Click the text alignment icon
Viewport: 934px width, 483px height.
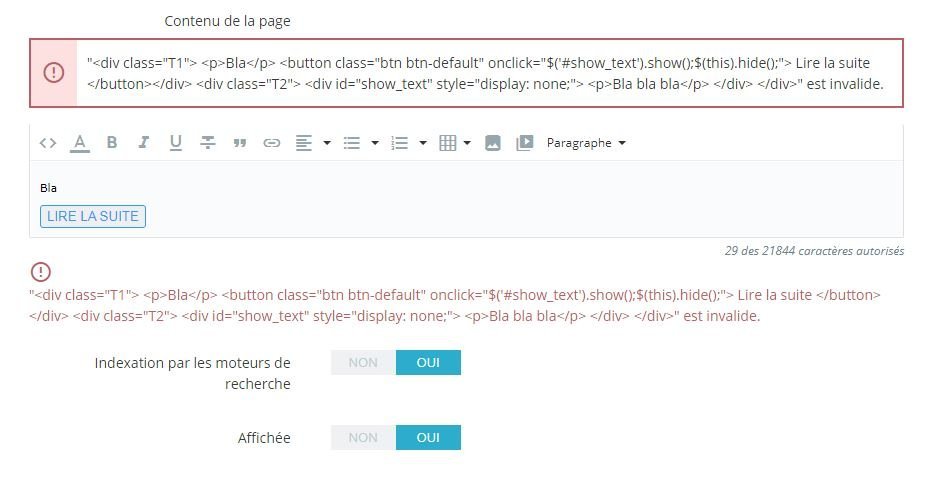[304, 143]
